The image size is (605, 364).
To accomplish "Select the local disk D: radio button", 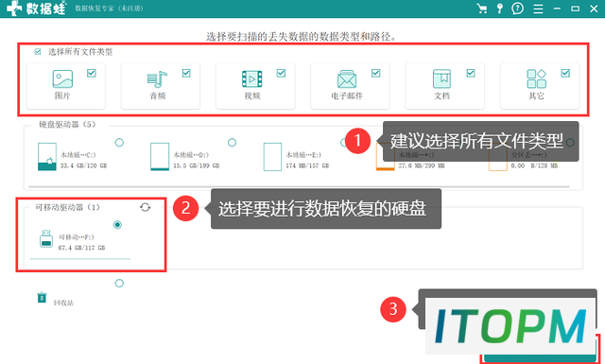I will (x=232, y=143).
